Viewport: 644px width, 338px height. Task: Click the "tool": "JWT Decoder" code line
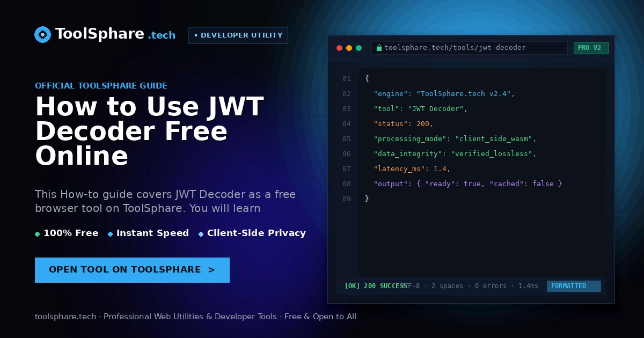click(x=421, y=109)
